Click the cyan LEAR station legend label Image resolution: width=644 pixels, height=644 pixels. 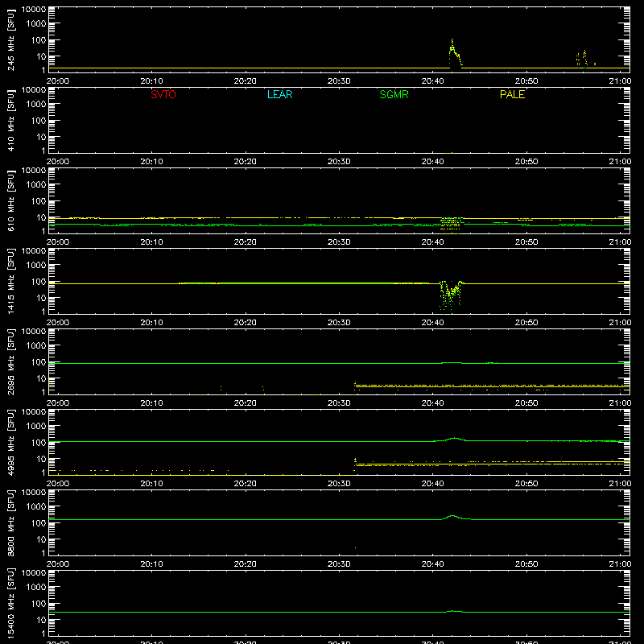tap(279, 94)
